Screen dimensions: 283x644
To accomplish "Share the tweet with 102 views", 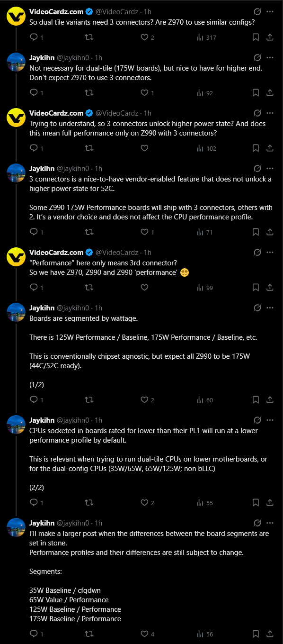I will tap(270, 148).
